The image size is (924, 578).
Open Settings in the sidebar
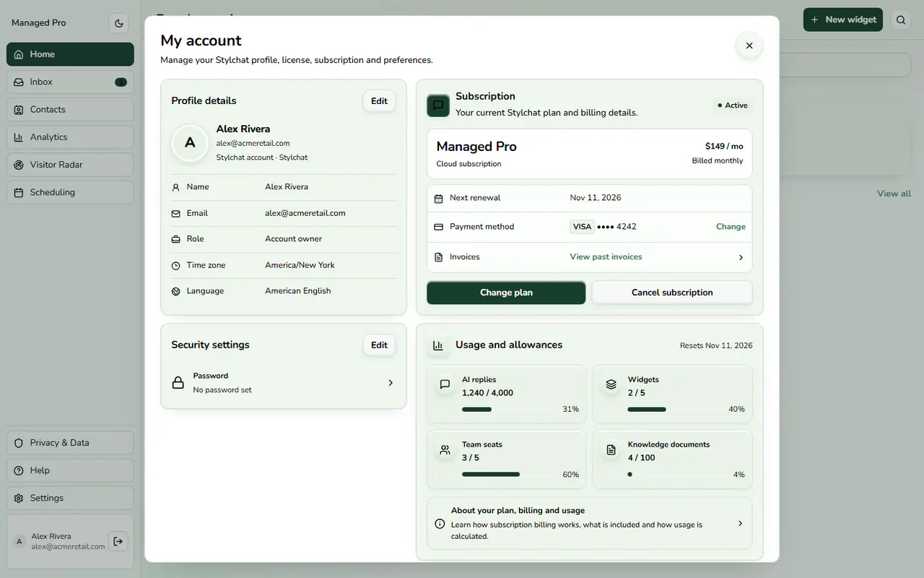pos(70,498)
